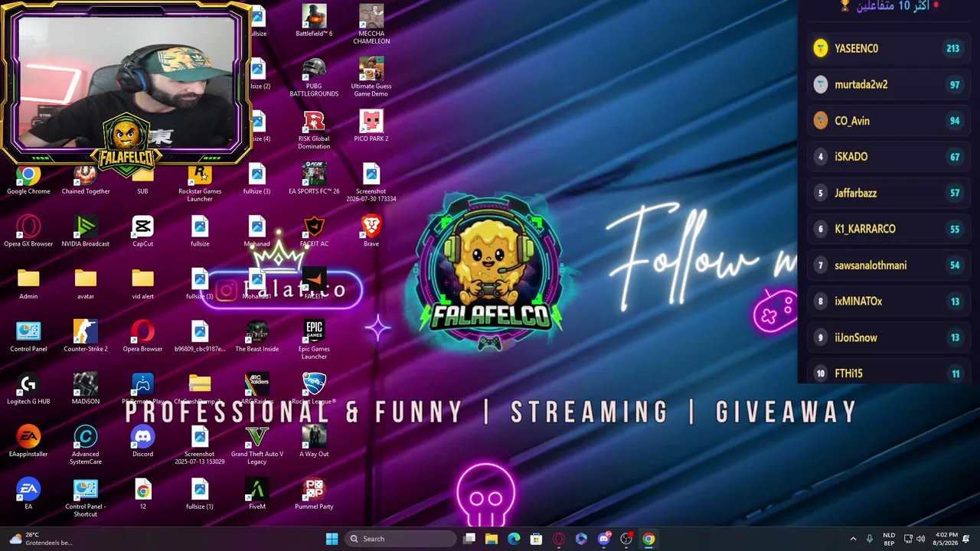Select the Admin folder
980x551 pixels.
tap(28, 284)
